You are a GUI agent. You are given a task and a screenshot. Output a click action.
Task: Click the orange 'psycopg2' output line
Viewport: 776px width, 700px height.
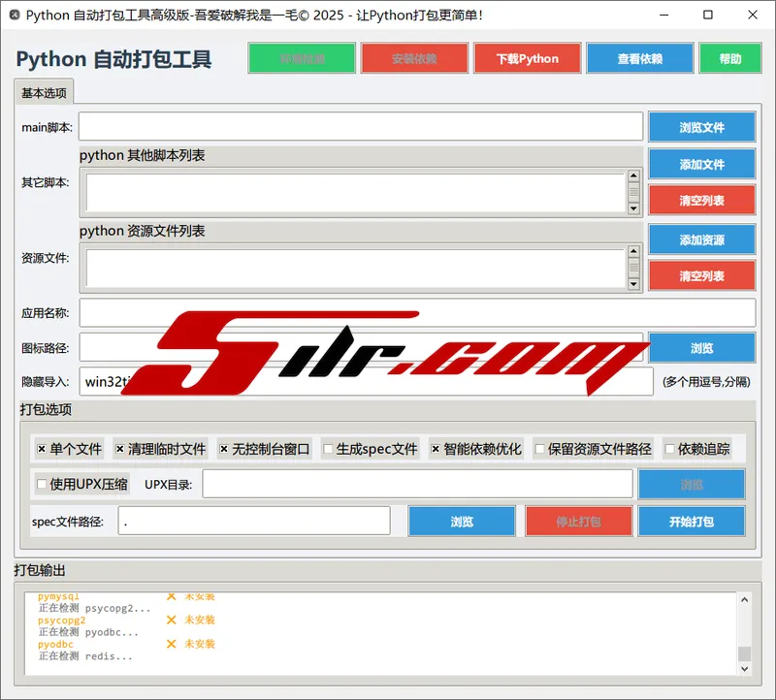pyautogui.click(x=126, y=620)
